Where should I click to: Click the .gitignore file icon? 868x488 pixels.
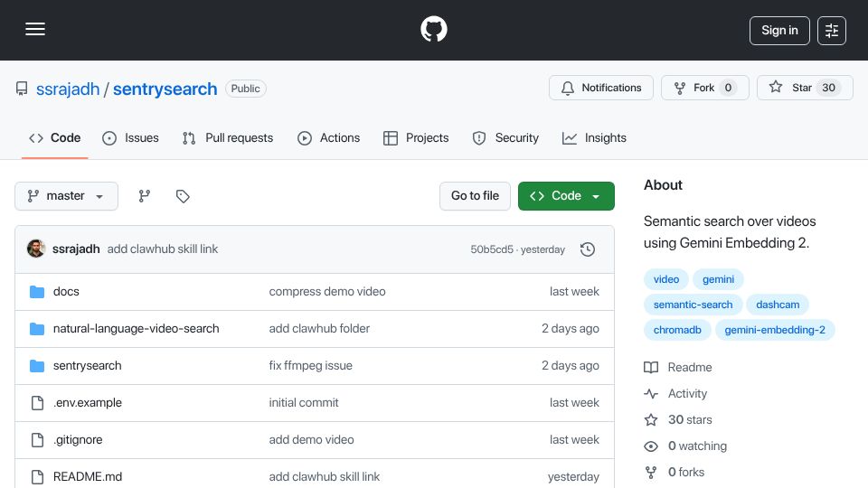pos(37,440)
